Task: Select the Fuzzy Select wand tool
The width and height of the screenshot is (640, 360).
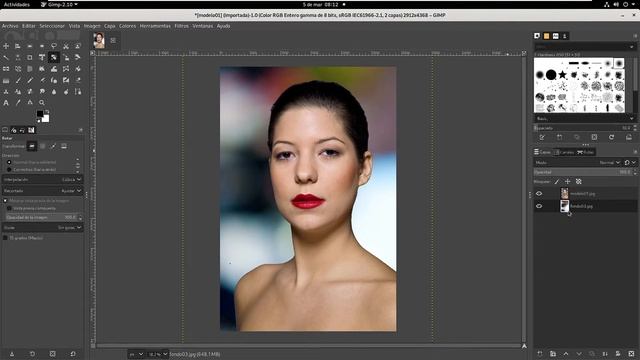Action: point(6,58)
